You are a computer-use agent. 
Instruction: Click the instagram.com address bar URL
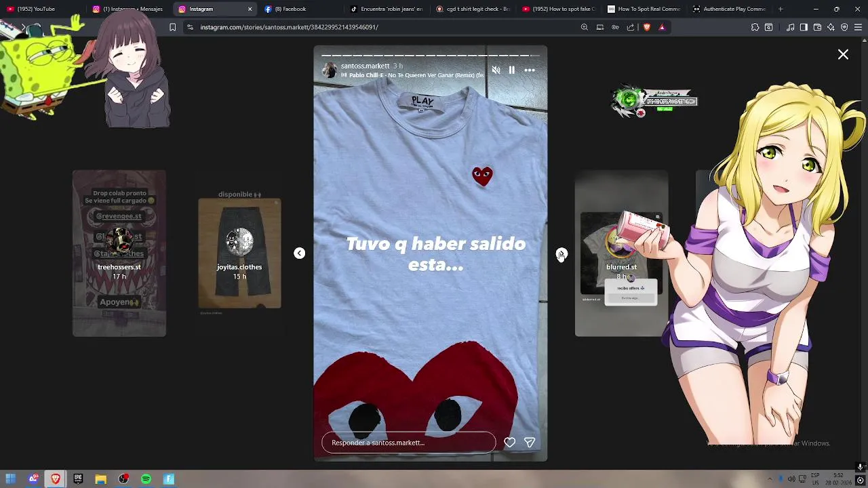(x=290, y=27)
